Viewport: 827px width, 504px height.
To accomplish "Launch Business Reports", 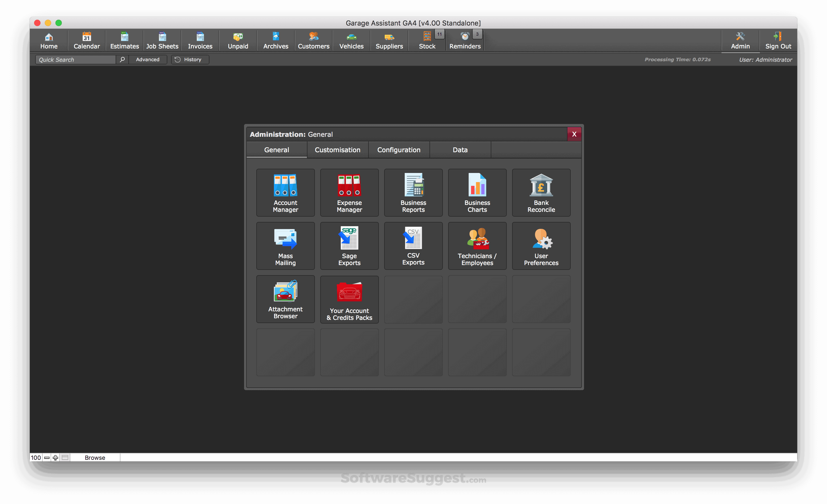I will tap(413, 192).
